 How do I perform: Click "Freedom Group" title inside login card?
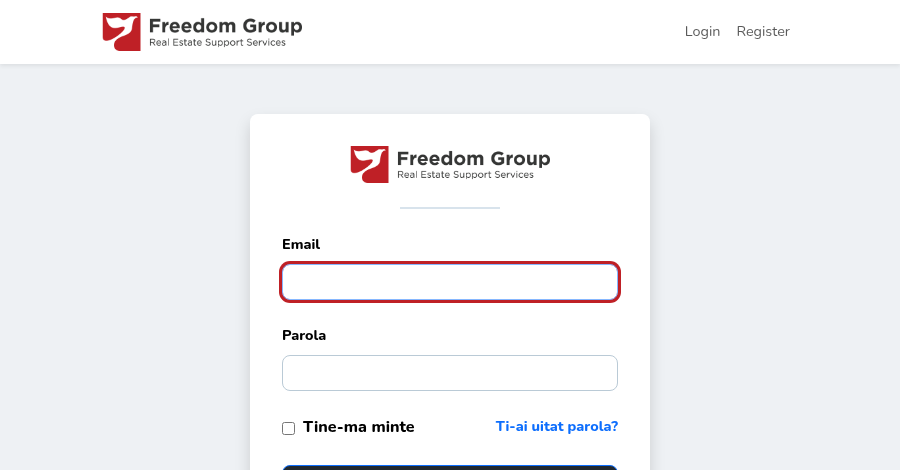click(x=474, y=158)
